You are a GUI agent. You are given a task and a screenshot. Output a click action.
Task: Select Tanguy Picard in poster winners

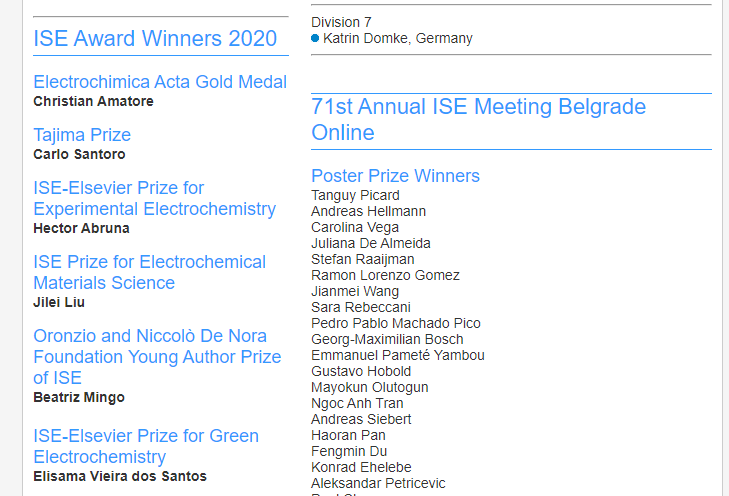click(x=355, y=195)
